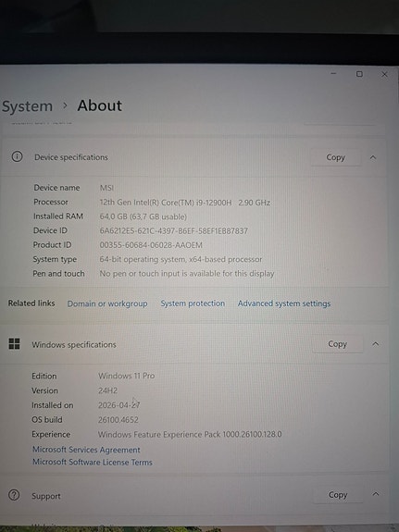Screen dimensions: 399x532
Task: Select the Device ID value text
Action: (x=173, y=230)
